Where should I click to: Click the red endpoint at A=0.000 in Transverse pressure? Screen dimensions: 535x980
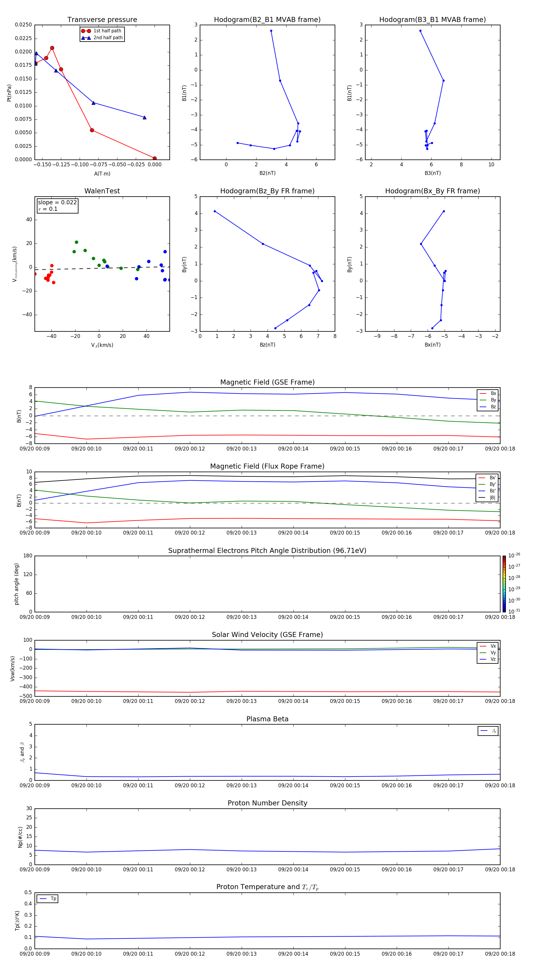click(x=155, y=158)
